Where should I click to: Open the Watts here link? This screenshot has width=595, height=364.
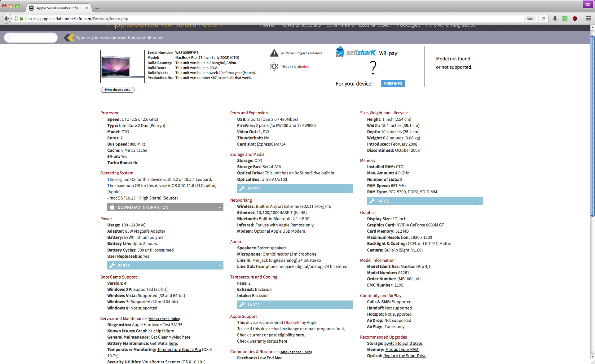coord(173,343)
